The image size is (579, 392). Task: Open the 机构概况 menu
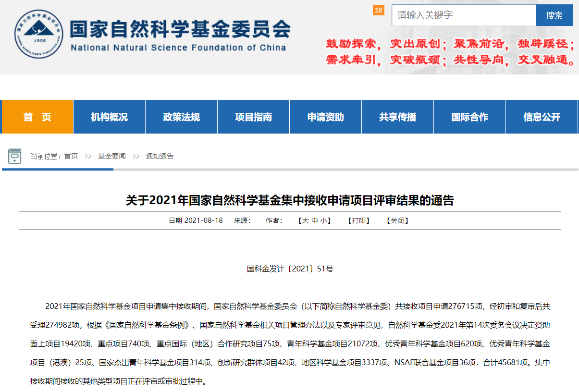[109, 117]
